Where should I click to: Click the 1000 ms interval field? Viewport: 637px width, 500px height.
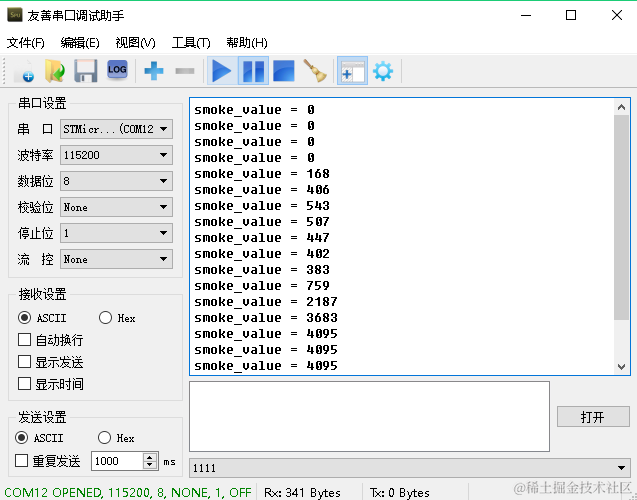point(118,461)
